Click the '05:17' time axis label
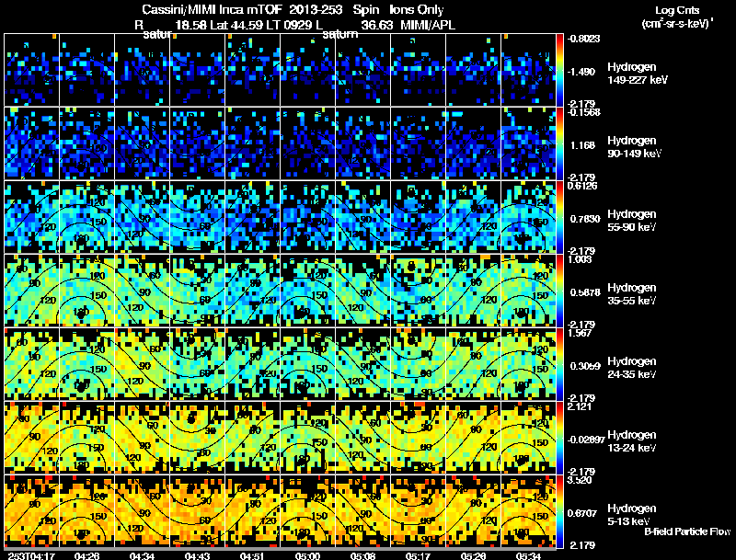The width and height of the screenshot is (736, 560). click(x=418, y=555)
